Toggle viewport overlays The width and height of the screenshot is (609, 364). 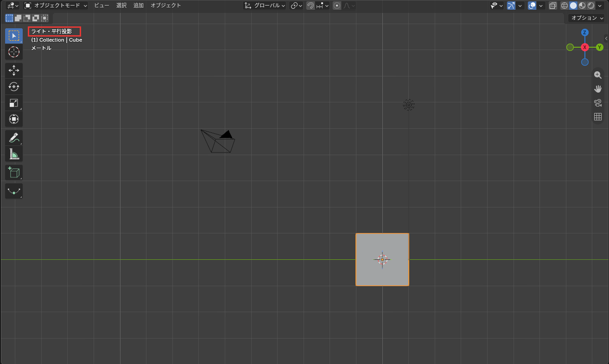[x=532, y=6]
